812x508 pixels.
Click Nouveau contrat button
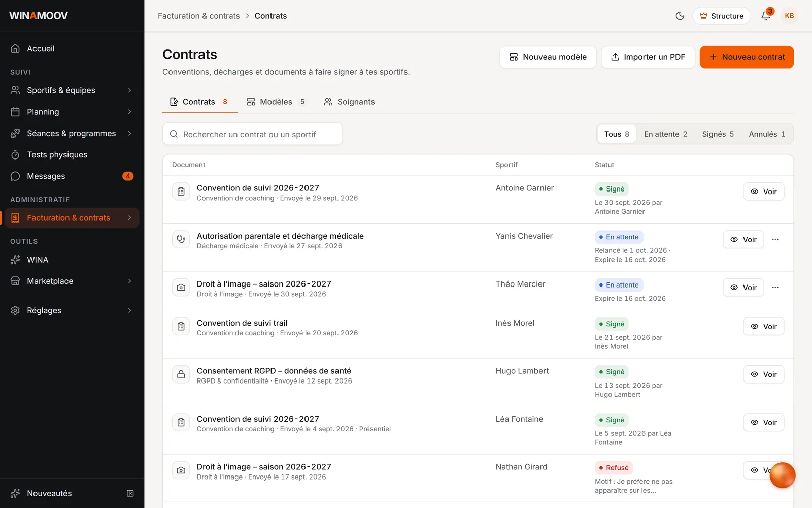(747, 57)
